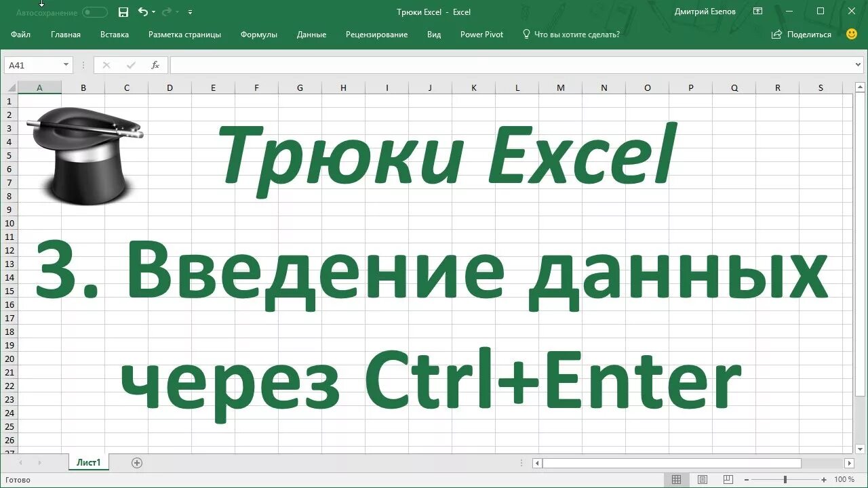Screen dimensions: 868x488
Task: Click the 100 % zoom level text
Action: point(844,479)
